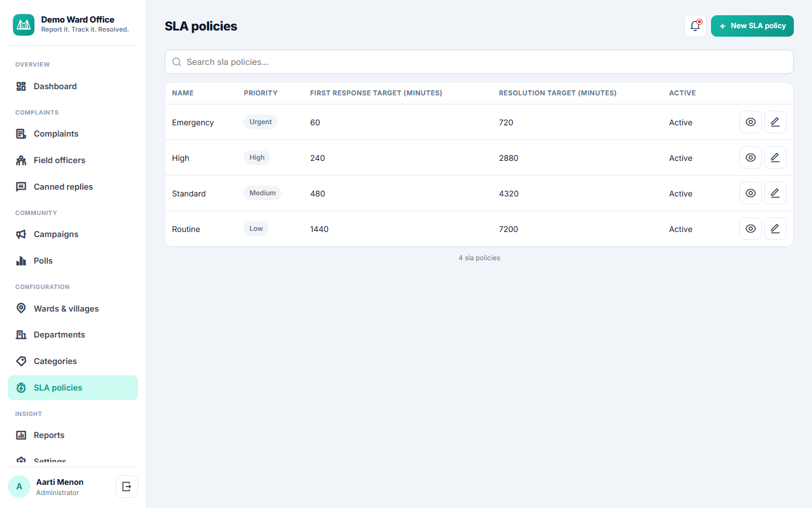Open Field officers section
Viewport: 812px width, 508px height.
pos(73,160)
